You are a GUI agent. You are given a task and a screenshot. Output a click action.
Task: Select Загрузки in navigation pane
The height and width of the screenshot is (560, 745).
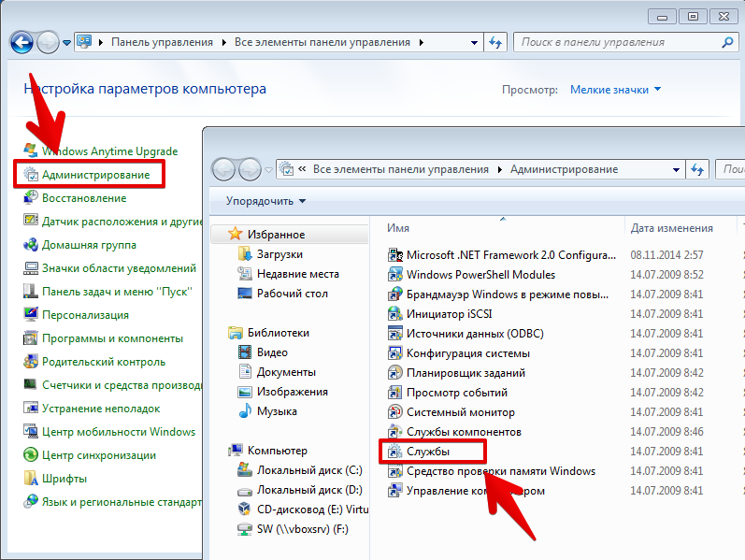pyautogui.click(x=279, y=254)
